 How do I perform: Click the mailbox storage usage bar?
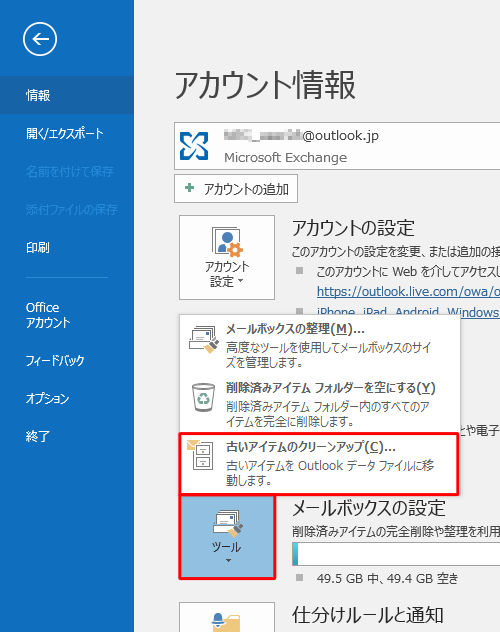396,553
